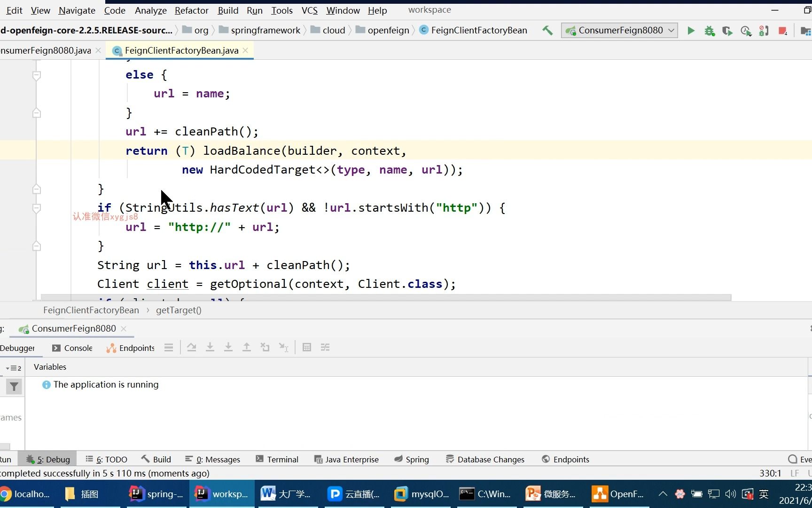Close the FeignClientFactoryBean.java editor tab

[x=245, y=50]
